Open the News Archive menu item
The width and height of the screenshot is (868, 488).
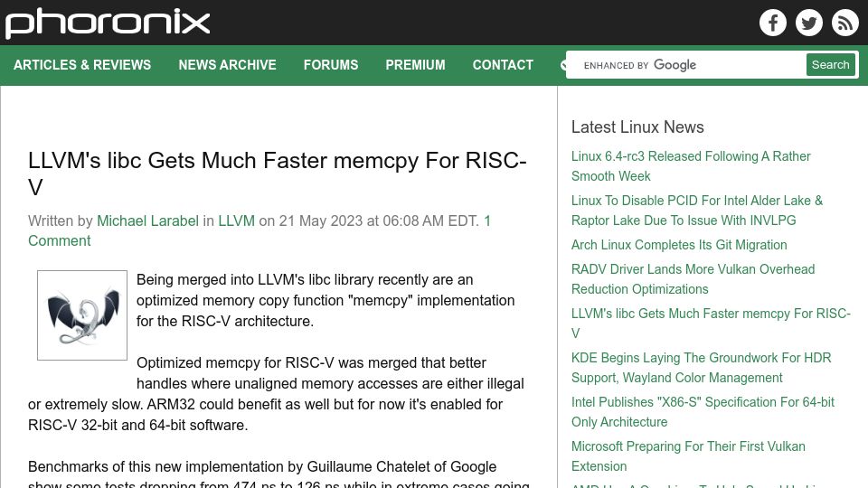click(x=227, y=65)
